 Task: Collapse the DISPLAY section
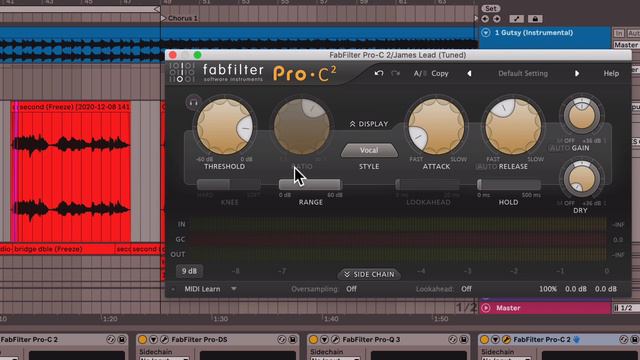coord(369,124)
